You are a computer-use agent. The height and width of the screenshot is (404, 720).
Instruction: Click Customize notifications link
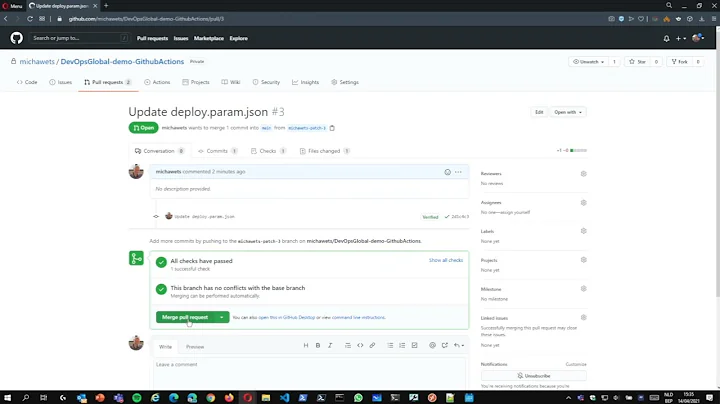coord(576,365)
